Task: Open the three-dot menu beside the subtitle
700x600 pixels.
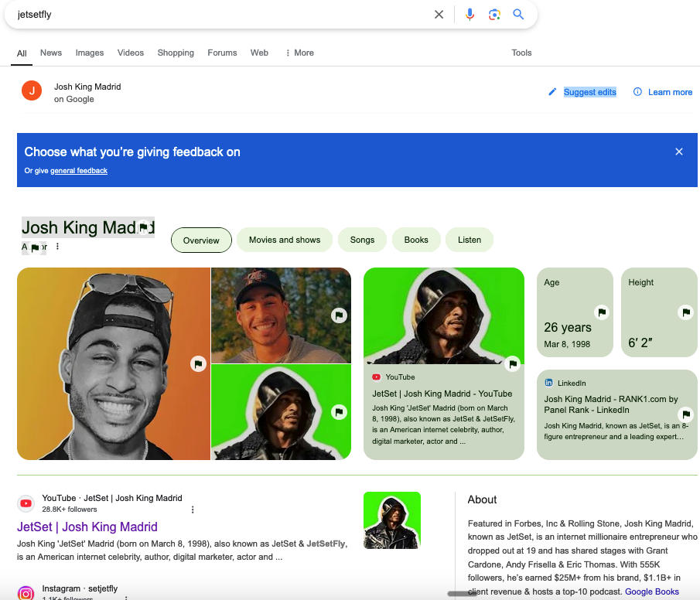Action: click(57, 247)
